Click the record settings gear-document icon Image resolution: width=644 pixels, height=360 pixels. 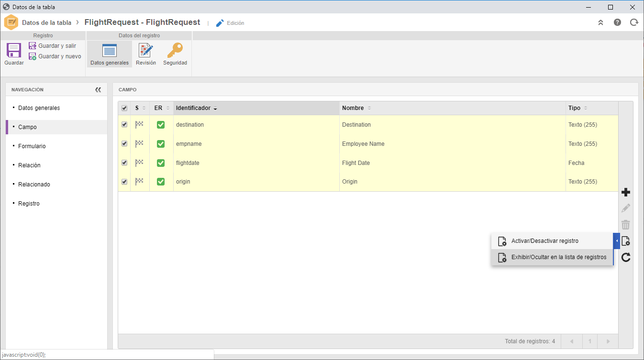626,241
